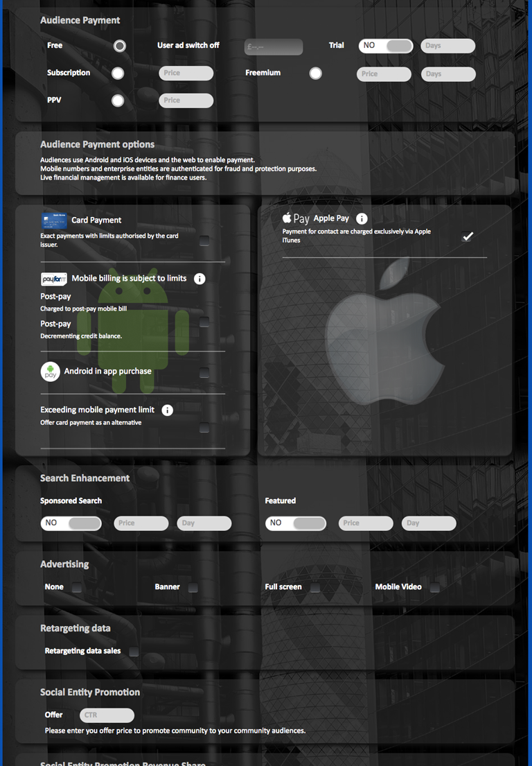Click the Freemium Days field
Screen dimensions: 532x766
coord(449,74)
